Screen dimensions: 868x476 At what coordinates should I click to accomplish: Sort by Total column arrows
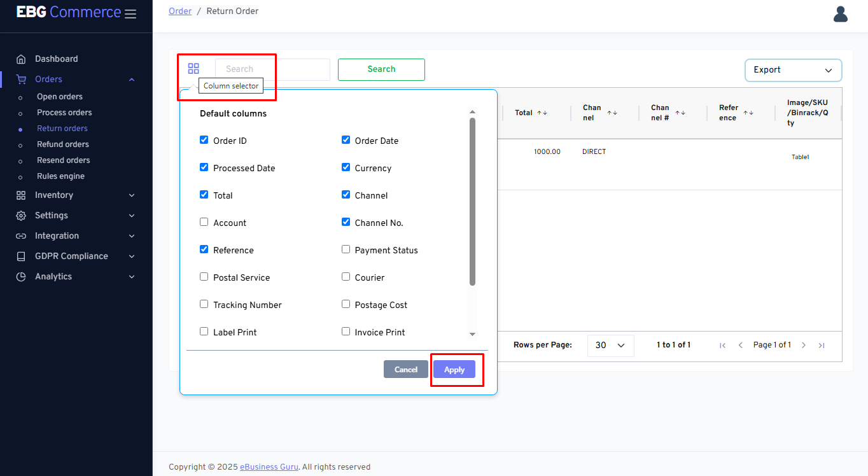click(x=542, y=113)
